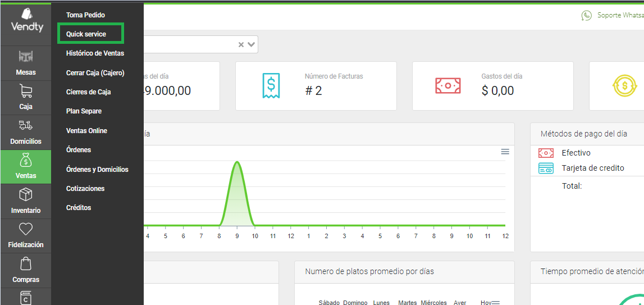Click the Total label in payment methods
The height and width of the screenshot is (305, 644).
572,186
